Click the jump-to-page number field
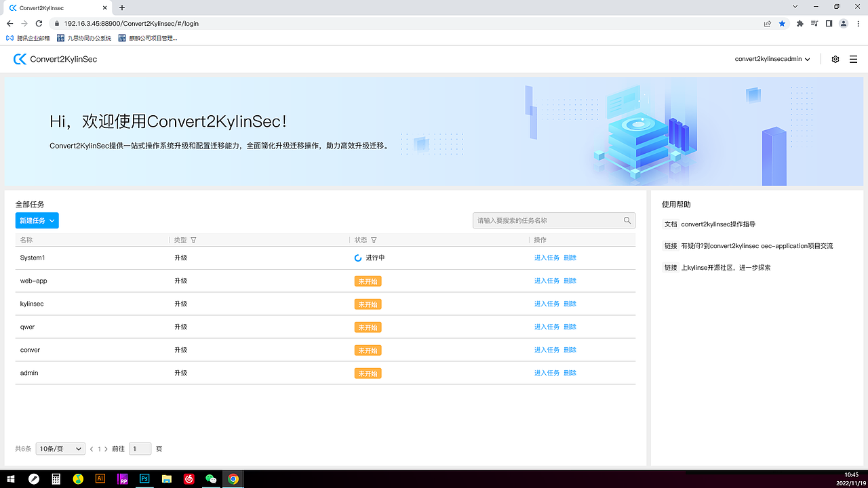 click(x=140, y=449)
